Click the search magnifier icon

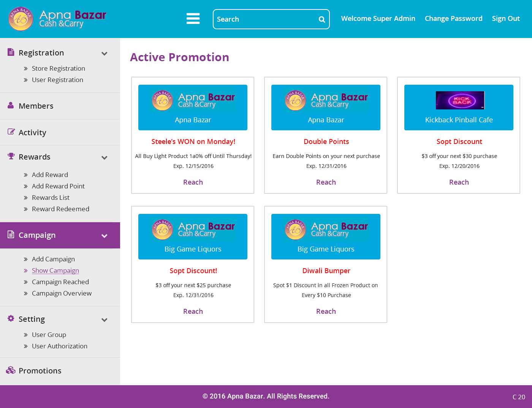pyautogui.click(x=321, y=19)
